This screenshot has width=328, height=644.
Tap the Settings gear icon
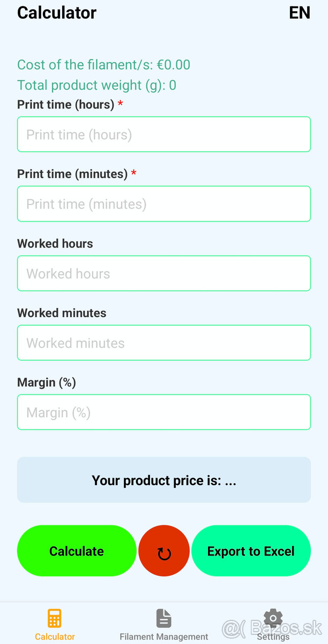(x=273, y=618)
